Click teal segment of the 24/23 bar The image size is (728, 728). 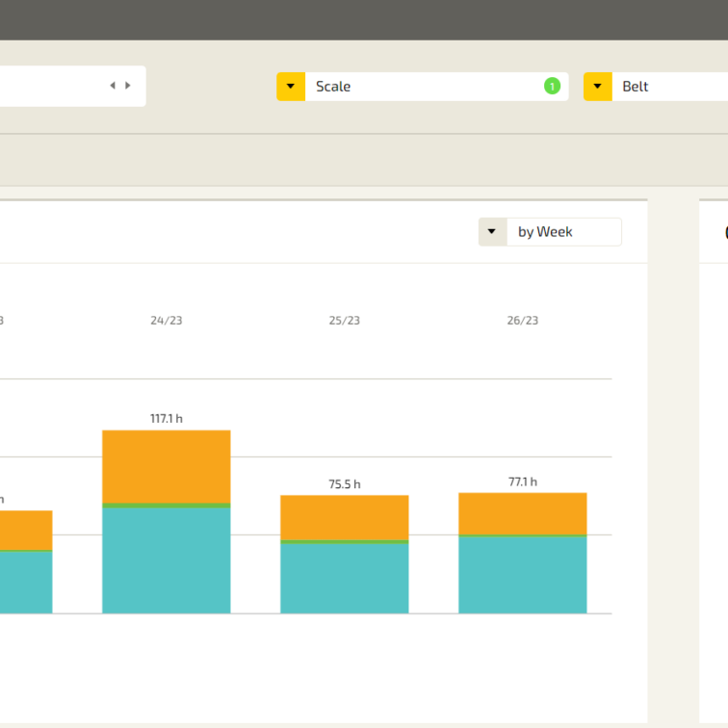pyautogui.click(x=167, y=560)
